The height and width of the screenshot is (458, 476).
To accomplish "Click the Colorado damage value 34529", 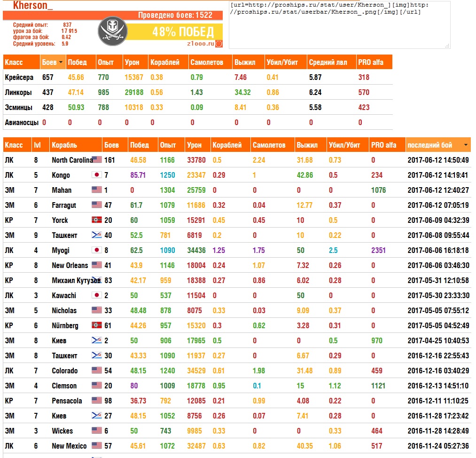I will click(196, 371).
